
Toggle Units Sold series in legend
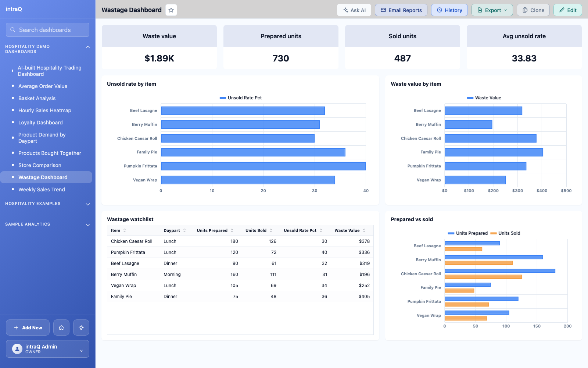[x=505, y=233]
